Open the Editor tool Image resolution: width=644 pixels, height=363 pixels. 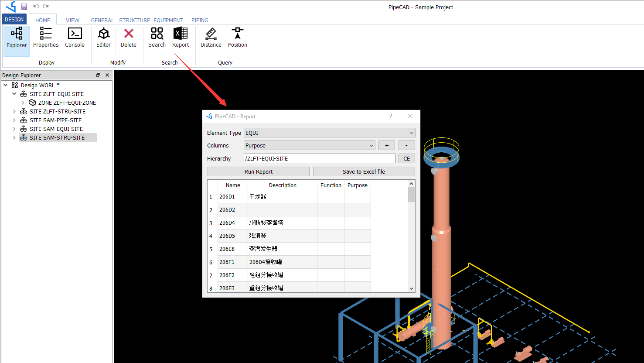[x=103, y=38]
